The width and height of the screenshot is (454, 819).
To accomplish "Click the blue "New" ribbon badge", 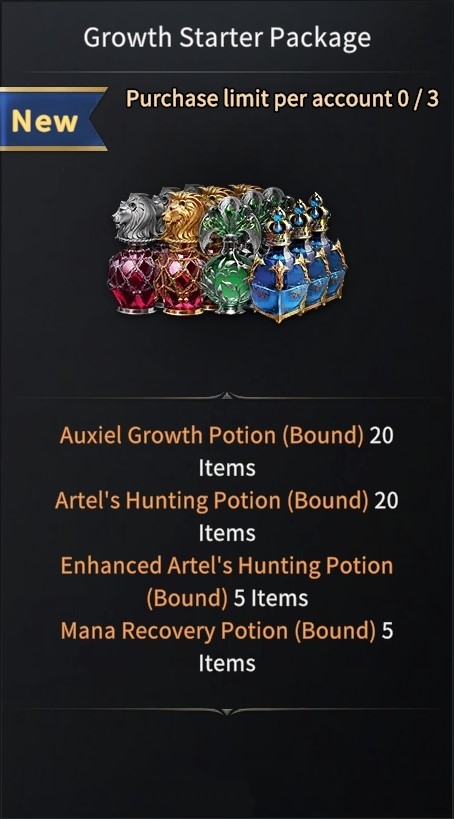I will click(52, 119).
